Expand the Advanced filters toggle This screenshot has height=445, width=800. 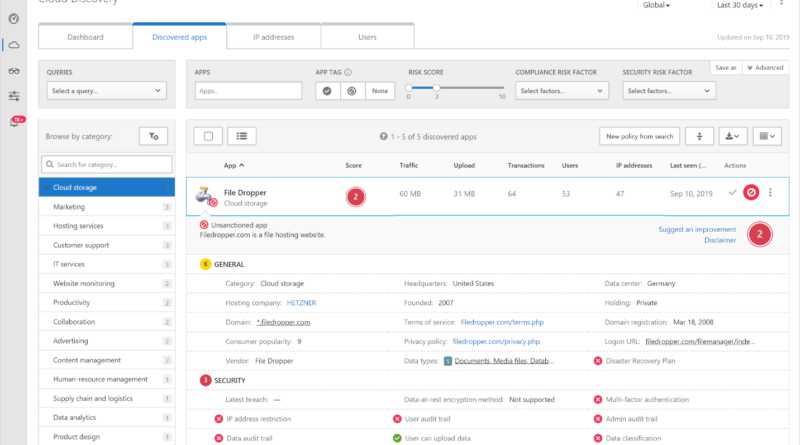pyautogui.click(x=765, y=67)
